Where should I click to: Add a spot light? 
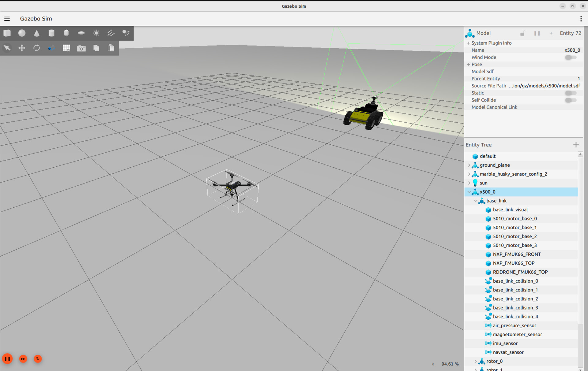[126, 33]
